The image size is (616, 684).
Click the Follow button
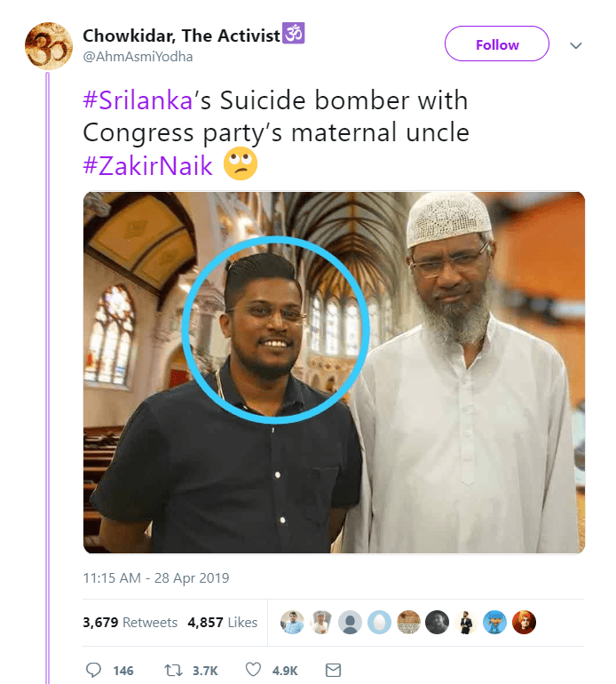point(496,44)
